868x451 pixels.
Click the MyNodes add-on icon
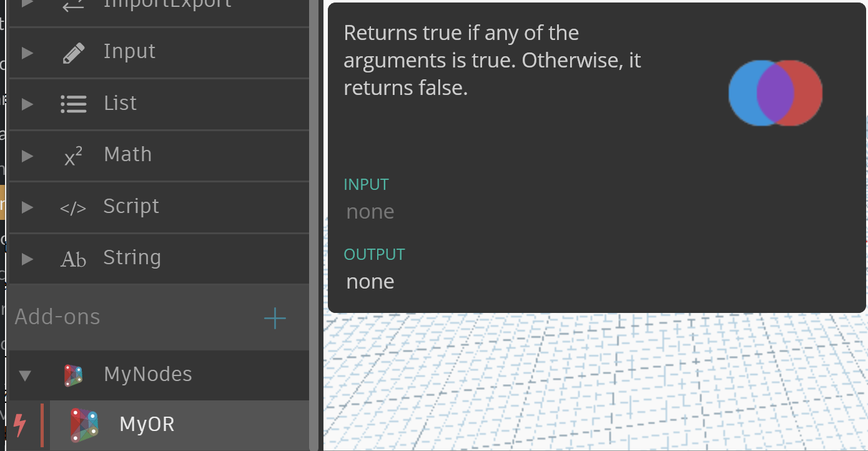tap(75, 375)
